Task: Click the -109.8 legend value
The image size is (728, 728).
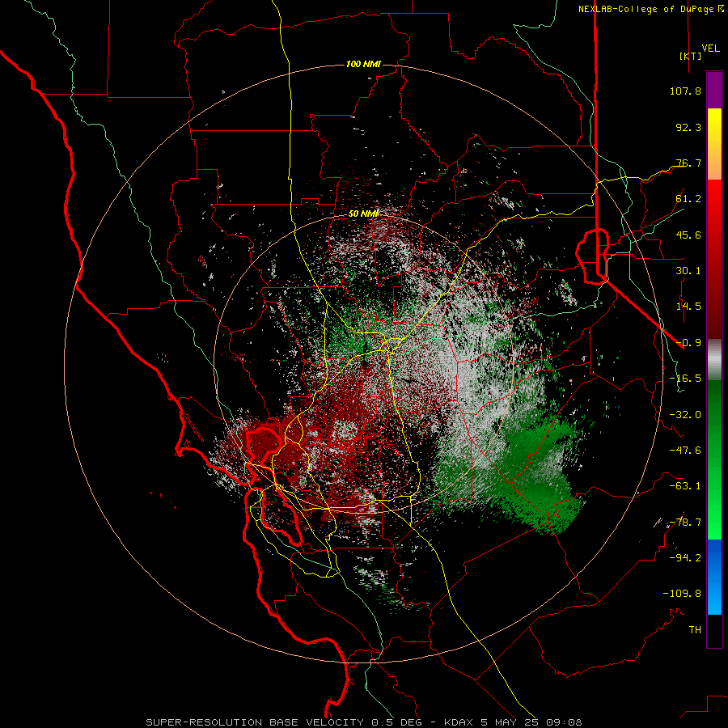Action: [x=682, y=594]
